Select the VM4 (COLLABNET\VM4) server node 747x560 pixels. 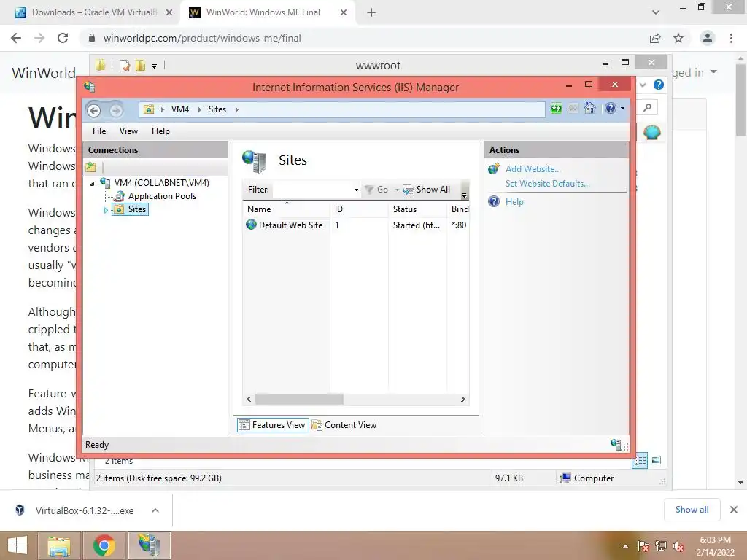pos(161,183)
